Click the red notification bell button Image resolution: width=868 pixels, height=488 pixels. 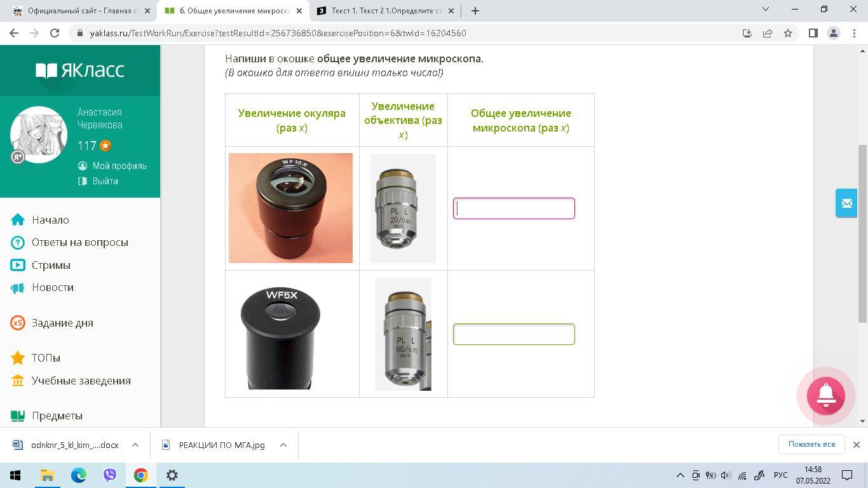click(825, 395)
